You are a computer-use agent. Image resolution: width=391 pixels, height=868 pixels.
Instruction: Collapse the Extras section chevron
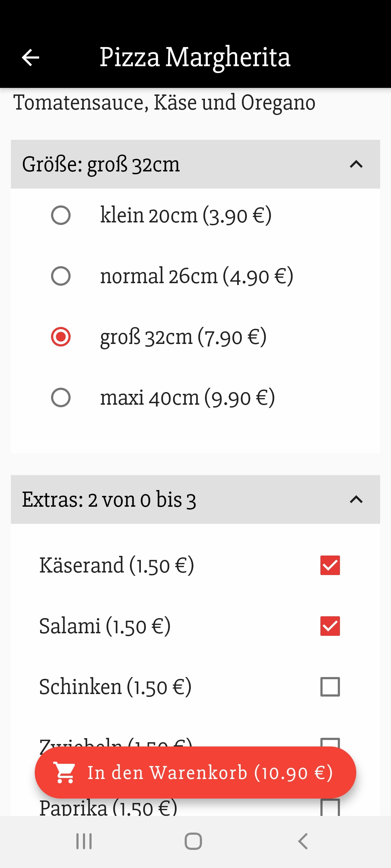click(356, 500)
